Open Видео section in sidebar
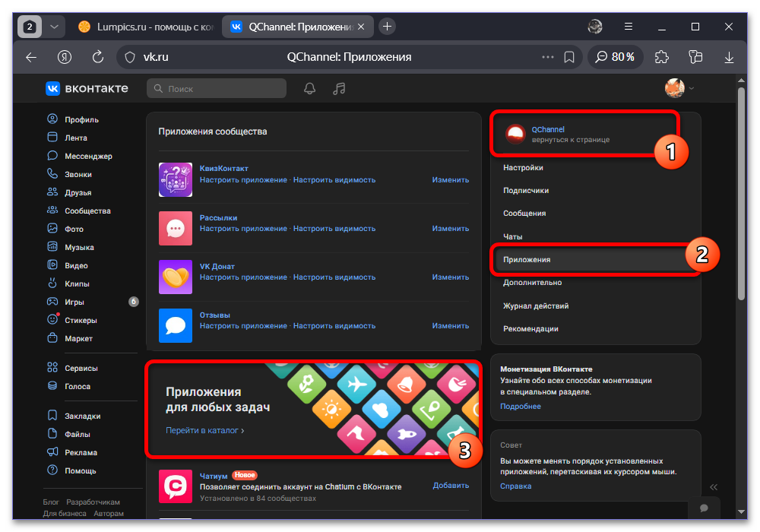The width and height of the screenshot is (760, 532). click(68, 265)
